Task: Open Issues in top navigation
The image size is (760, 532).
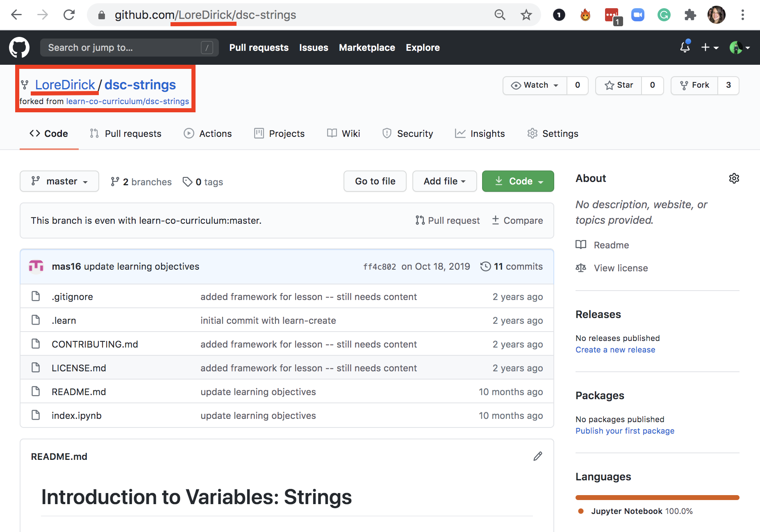Action: pos(314,48)
